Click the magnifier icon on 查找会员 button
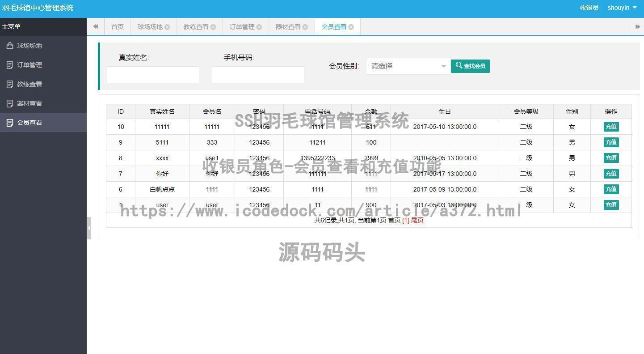The width and height of the screenshot is (644, 354). [x=459, y=66]
